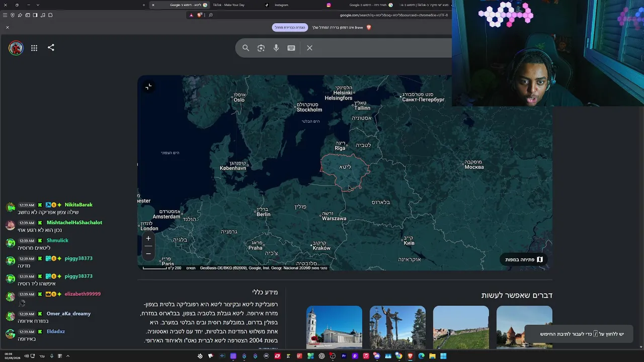The image size is (644, 362).
Task: Collapse the map with the minimize icon
Action: 148,87
